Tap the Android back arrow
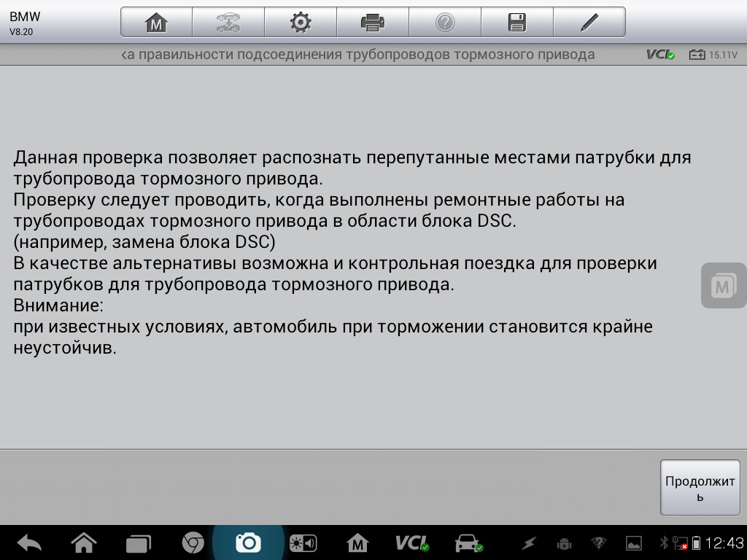The height and width of the screenshot is (560, 747). pyautogui.click(x=29, y=543)
